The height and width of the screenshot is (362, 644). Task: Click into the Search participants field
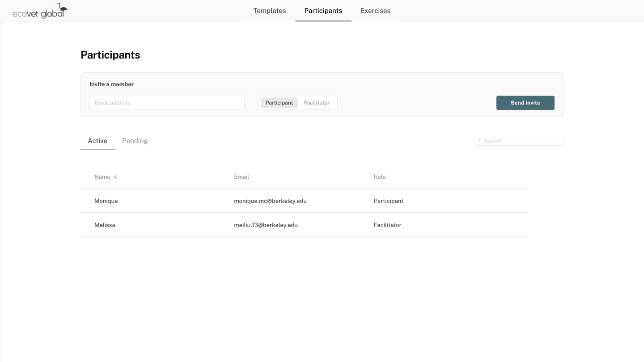(x=519, y=141)
